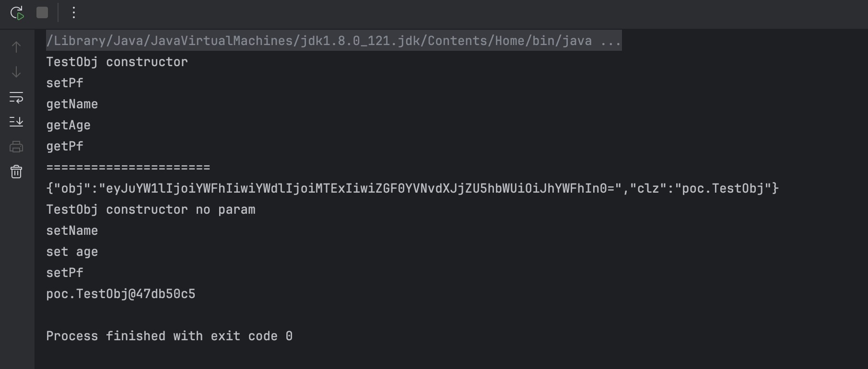Image resolution: width=868 pixels, height=369 pixels.
Task: Print the console output
Action: [x=16, y=147]
